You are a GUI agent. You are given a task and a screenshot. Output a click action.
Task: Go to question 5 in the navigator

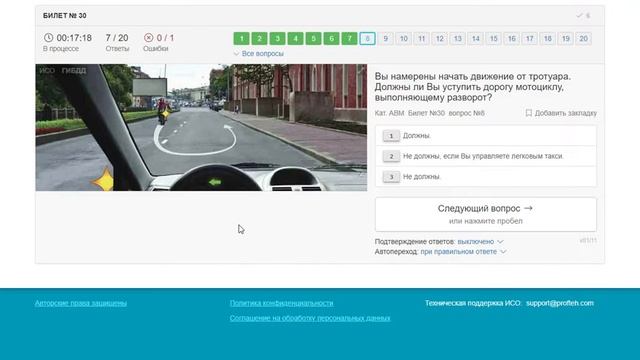(x=313, y=39)
